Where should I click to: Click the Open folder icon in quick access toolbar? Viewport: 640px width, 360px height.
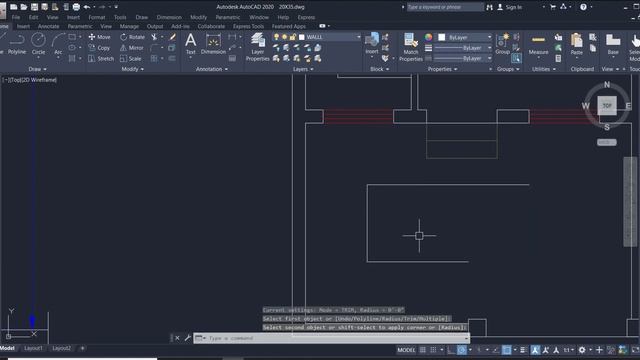24,7
